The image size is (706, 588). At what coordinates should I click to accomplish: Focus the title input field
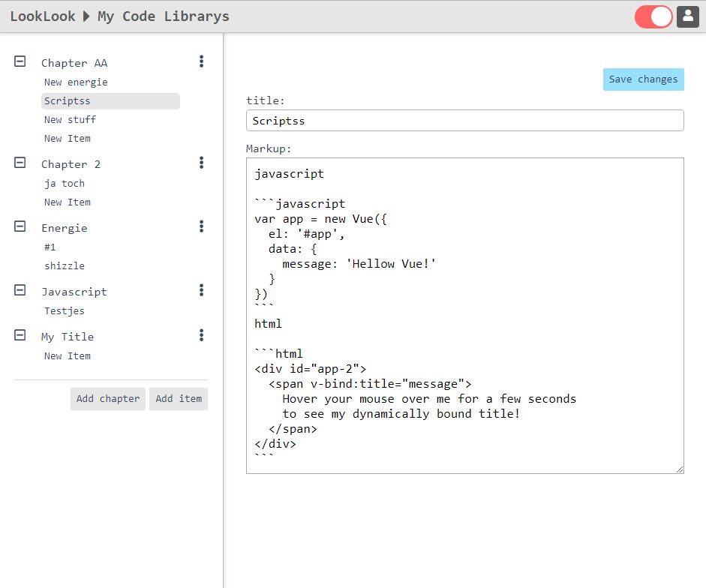465,121
